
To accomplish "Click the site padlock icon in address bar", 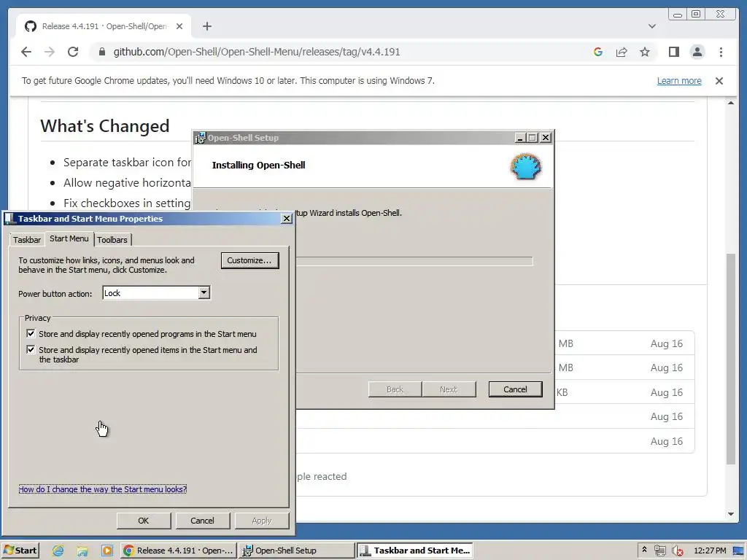I will click(x=101, y=52).
